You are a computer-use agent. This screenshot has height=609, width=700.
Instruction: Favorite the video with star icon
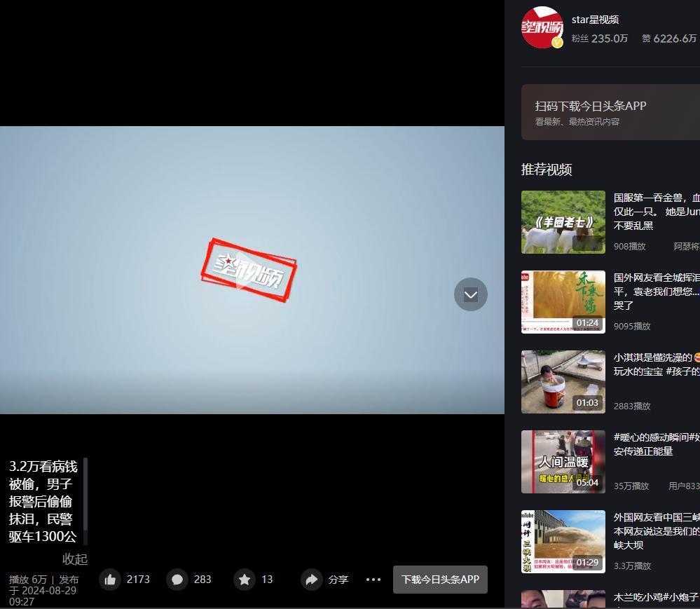coord(245,580)
